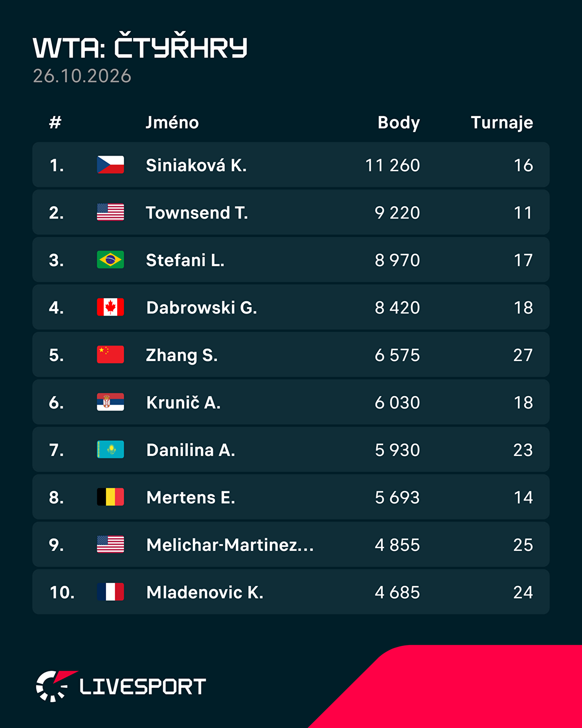Click the Chinese flag next to Zhang S.

click(x=110, y=355)
